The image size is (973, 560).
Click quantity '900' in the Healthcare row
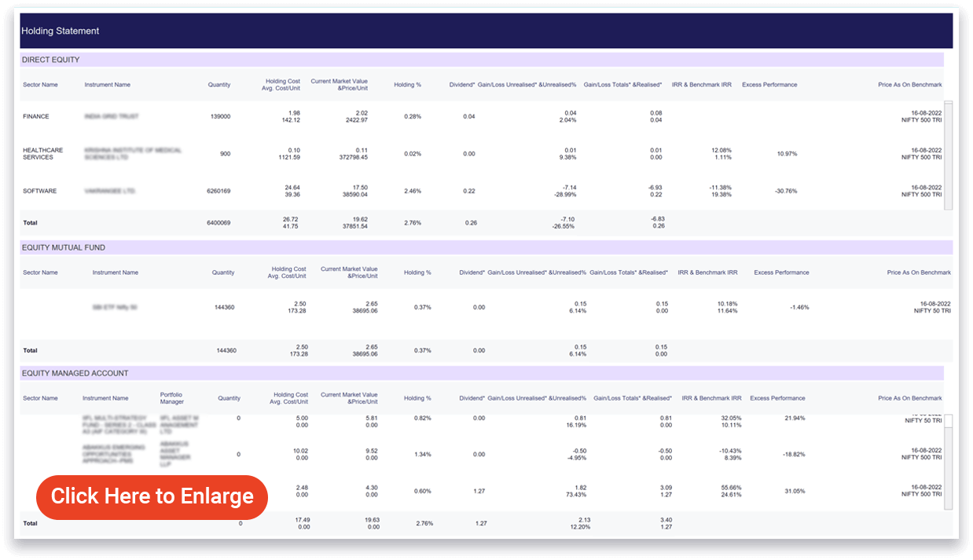226,154
